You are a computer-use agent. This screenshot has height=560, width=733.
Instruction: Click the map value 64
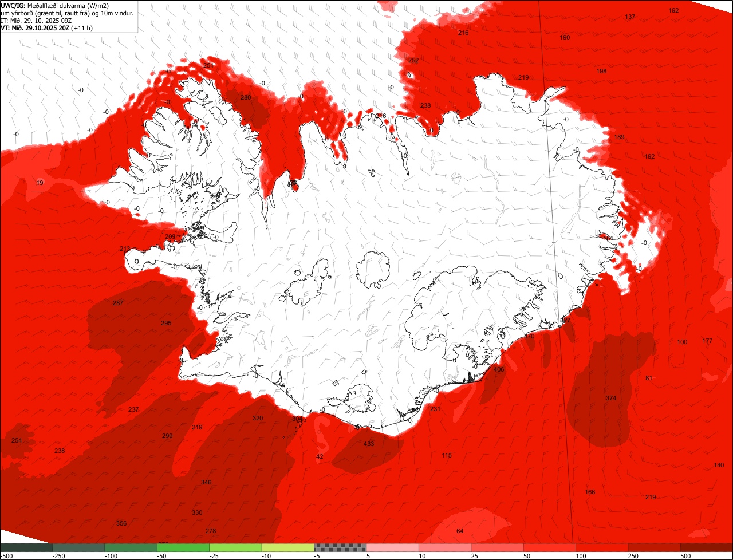(460, 531)
